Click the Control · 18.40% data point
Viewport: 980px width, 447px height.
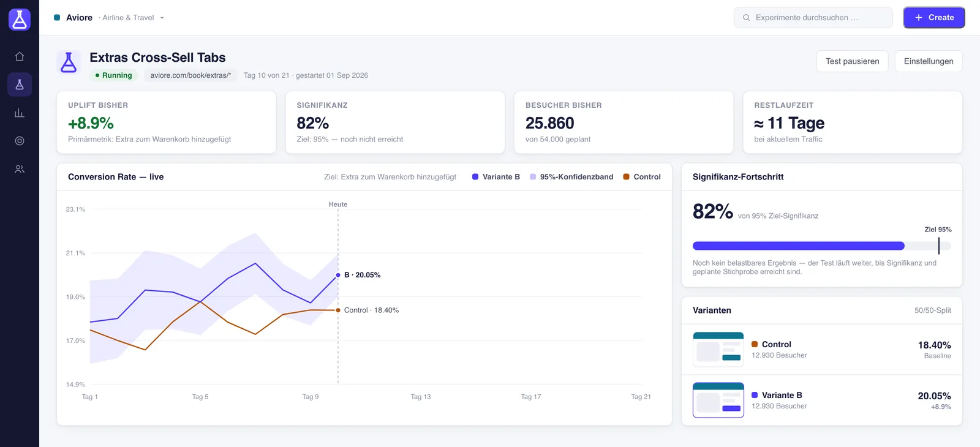pos(338,310)
